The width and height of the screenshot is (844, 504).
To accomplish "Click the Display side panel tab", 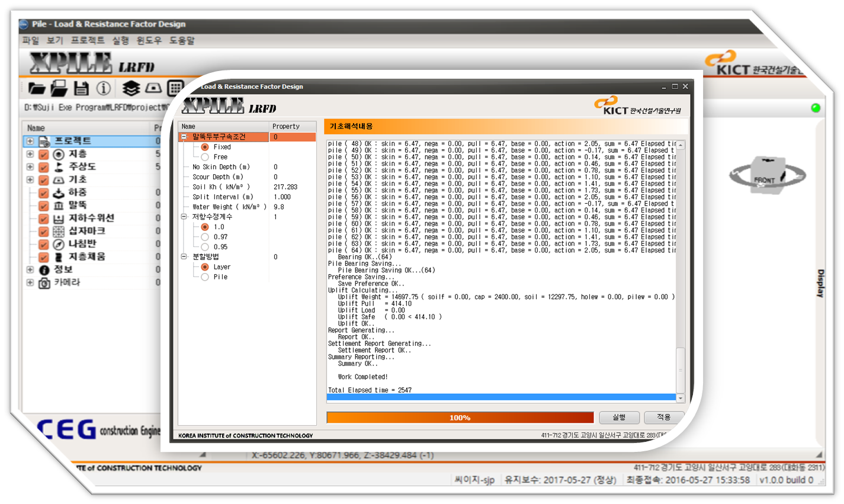I will [820, 284].
